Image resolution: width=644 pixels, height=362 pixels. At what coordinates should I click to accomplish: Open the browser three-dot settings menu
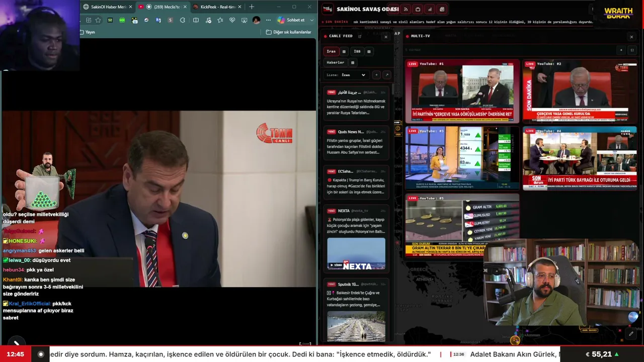268,20
